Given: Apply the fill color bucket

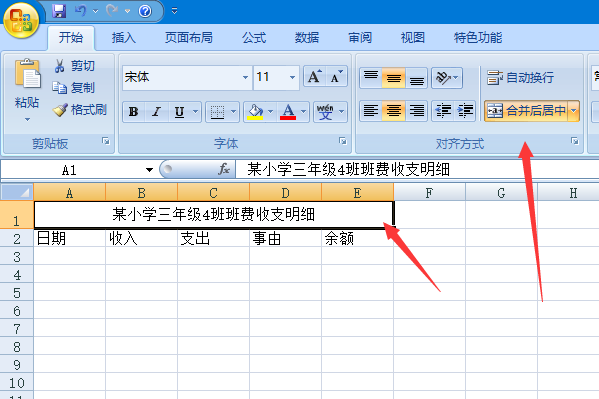Looking at the screenshot, I should coord(255,112).
